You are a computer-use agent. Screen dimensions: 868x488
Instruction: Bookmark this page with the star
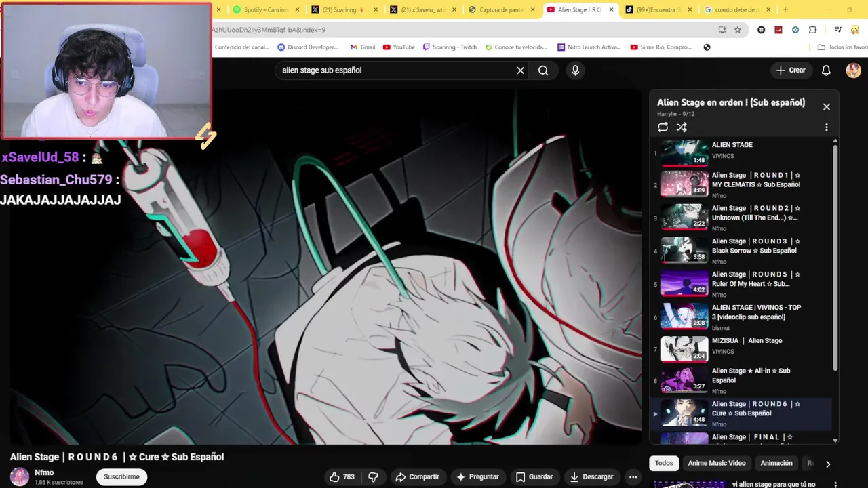(738, 30)
